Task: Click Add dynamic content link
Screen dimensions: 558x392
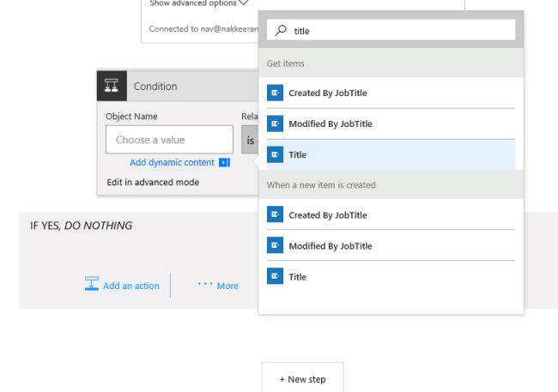Action: tap(172, 163)
